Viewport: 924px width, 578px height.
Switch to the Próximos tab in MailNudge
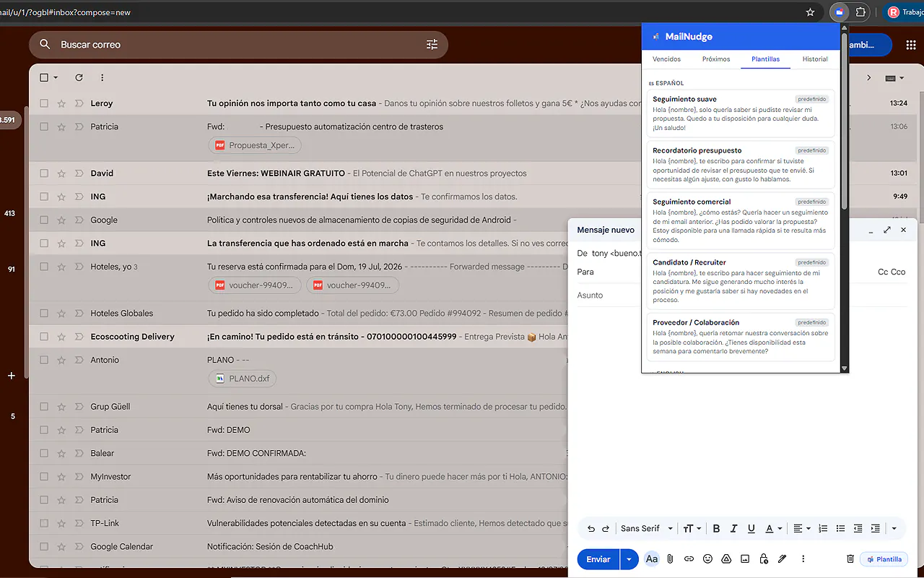tap(716, 59)
